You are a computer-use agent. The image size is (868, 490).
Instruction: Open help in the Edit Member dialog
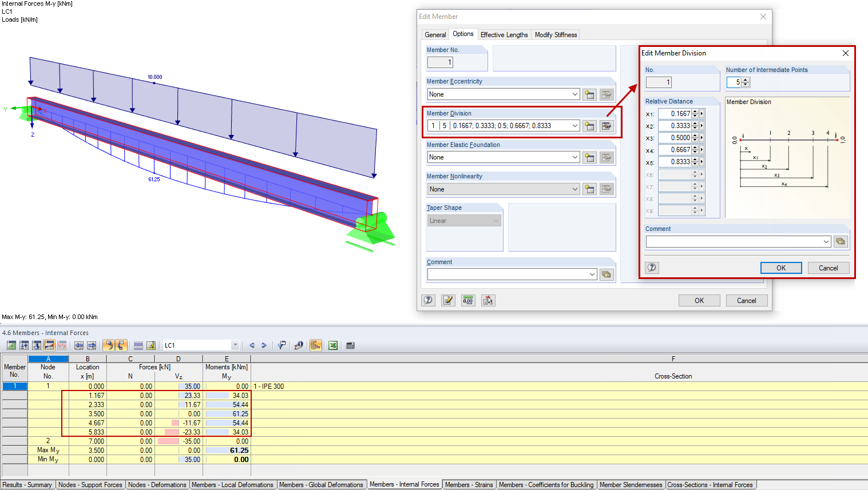[x=429, y=300]
